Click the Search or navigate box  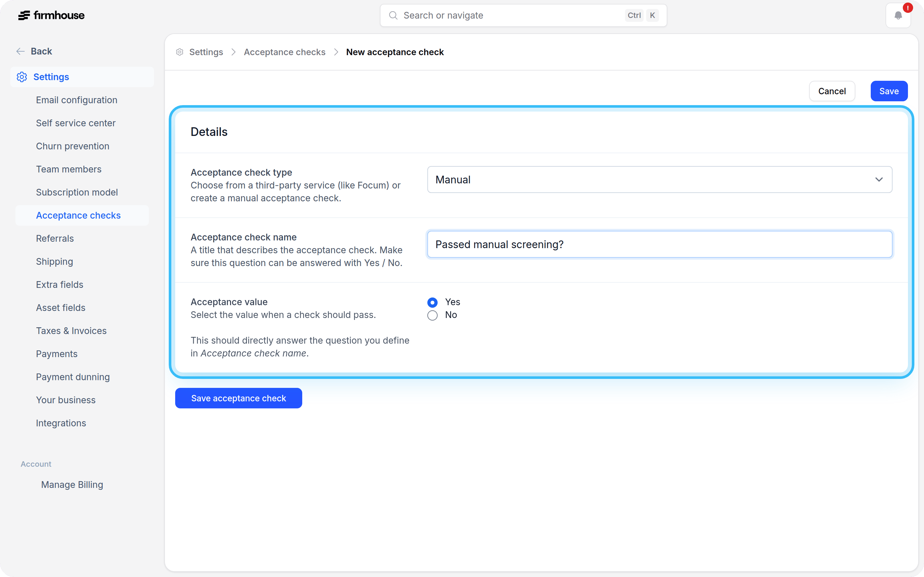[x=523, y=15]
